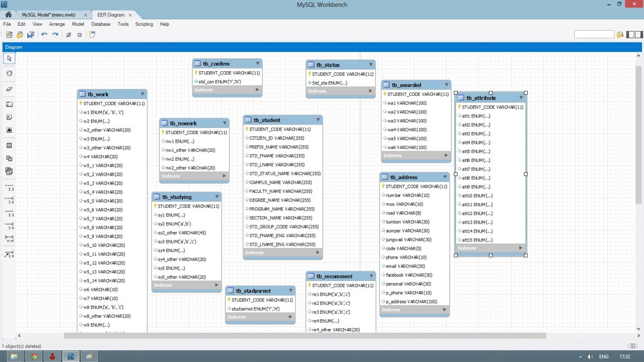Expand Indexes in the tb_address table
The image size is (644, 362).
pyautogui.click(x=444, y=310)
